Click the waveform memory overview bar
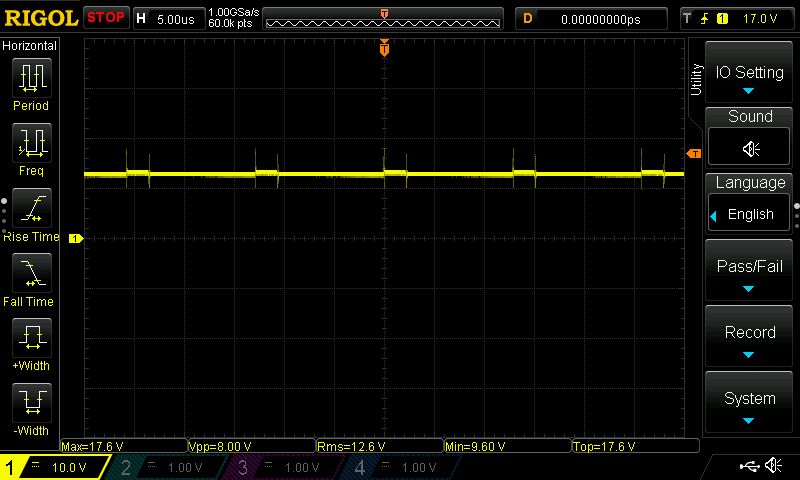The width and height of the screenshot is (800, 480). tap(383, 18)
